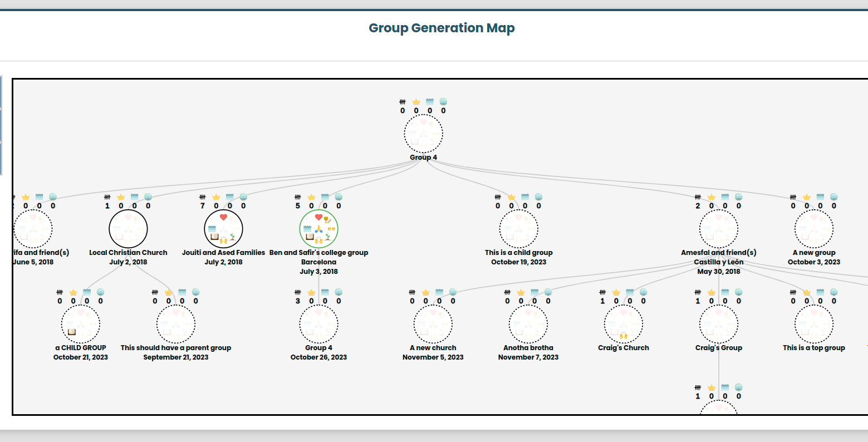Click 'Castilla y León' location text
The width and height of the screenshot is (868, 442).
click(718, 262)
